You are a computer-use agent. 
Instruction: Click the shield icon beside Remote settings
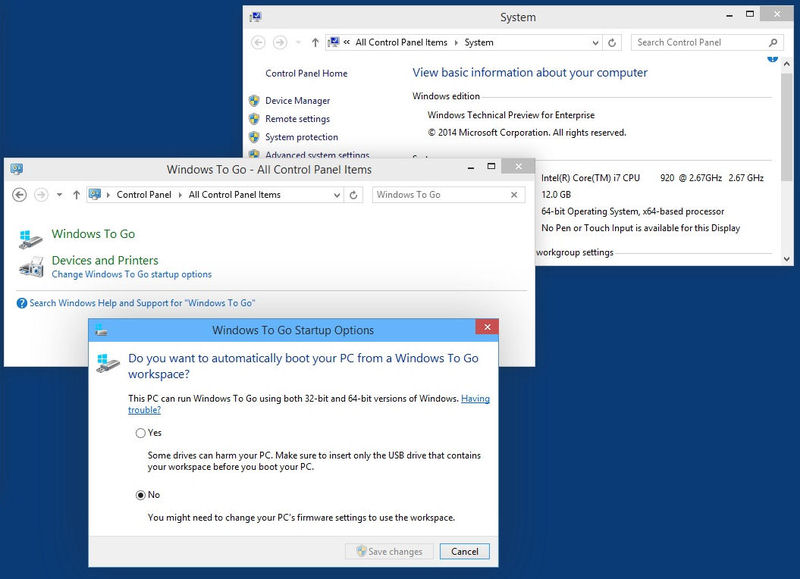[x=254, y=119]
